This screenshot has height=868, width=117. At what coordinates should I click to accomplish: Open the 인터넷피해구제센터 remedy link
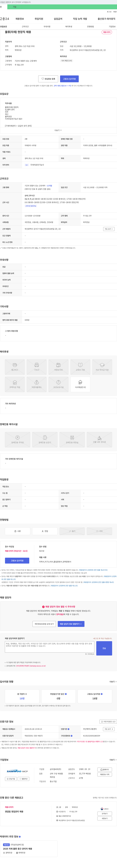pyautogui.click(x=31, y=666)
